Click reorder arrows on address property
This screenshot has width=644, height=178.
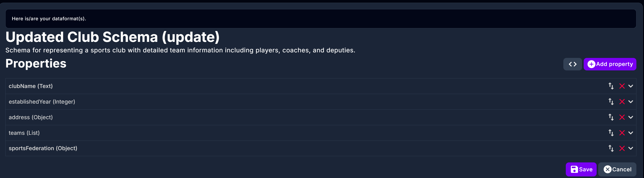click(611, 117)
